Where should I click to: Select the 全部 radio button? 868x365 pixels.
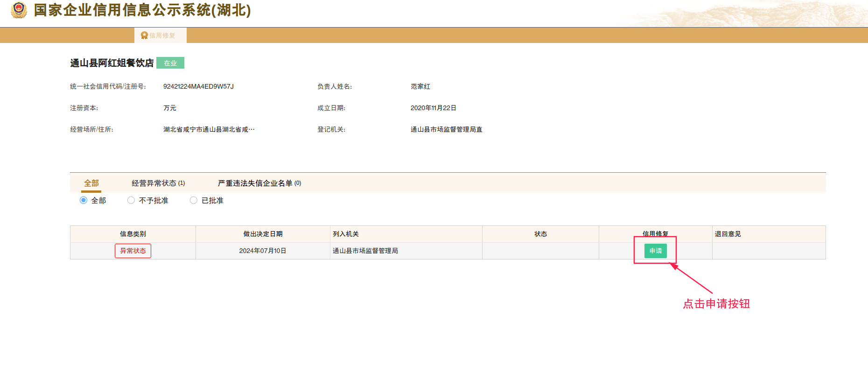click(84, 200)
